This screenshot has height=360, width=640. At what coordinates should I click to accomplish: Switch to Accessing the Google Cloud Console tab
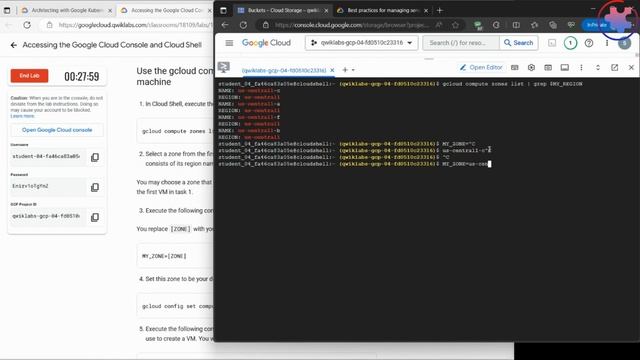tap(166, 10)
